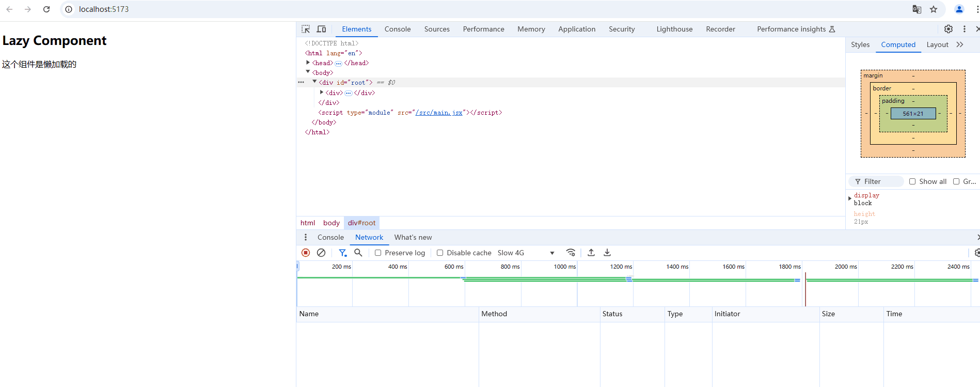The width and height of the screenshot is (980, 387).
Task: Activate the inspect element picker
Action: point(306,29)
